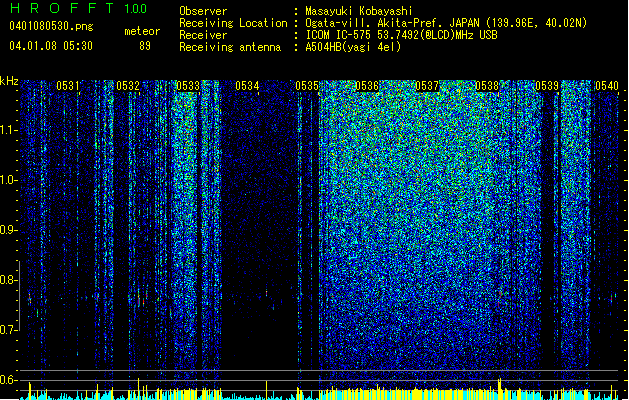Screen dimensions: 629x400
Task: Click the 0535 time marker
Action: [307, 86]
